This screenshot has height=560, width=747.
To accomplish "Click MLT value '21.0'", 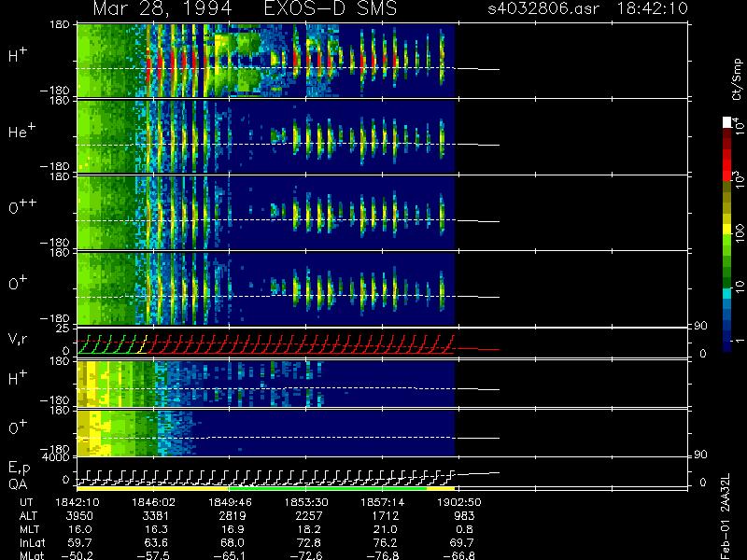I will click(386, 529).
